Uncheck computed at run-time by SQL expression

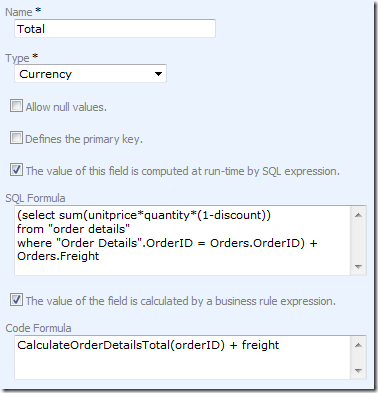(16, 170)
